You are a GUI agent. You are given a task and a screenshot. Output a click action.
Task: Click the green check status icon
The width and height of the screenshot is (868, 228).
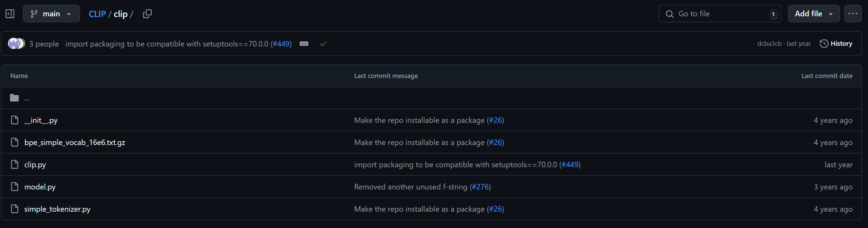[323, 44]
